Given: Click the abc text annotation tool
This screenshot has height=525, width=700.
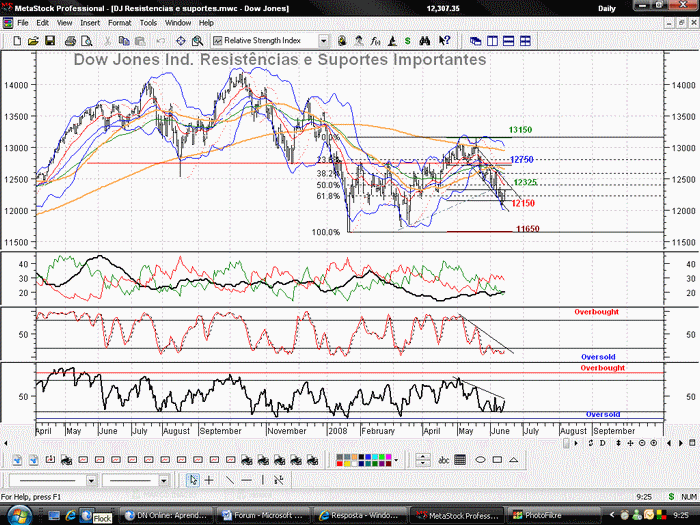Looking at the screenshot, I should (444, 460).
